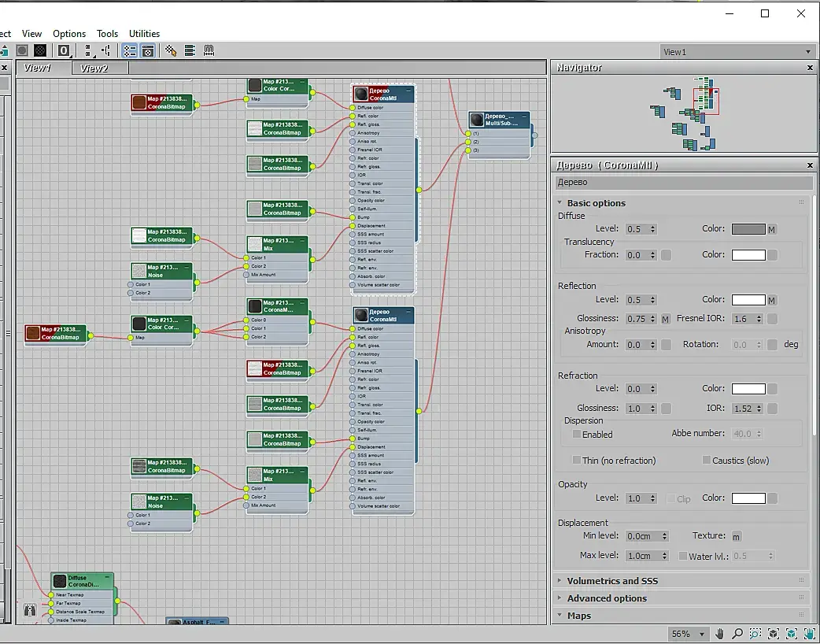
Task: Click the Displacement Texture m button
Action: pos(737,537)
